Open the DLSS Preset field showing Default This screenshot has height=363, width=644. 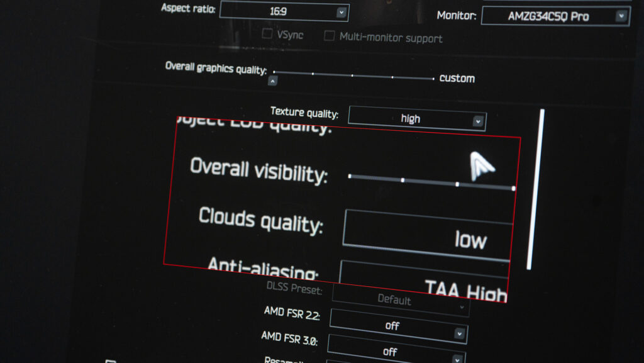pyautogui.click(x=394, y=299)
